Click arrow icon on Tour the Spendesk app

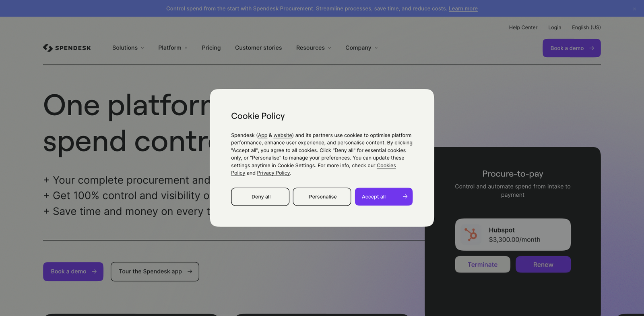190,272
